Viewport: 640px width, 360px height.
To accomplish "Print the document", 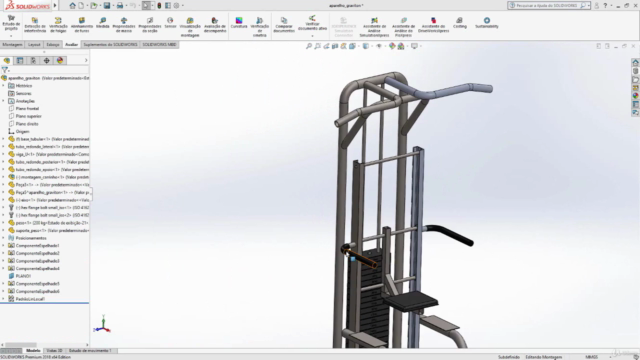I will coord(120,6).
